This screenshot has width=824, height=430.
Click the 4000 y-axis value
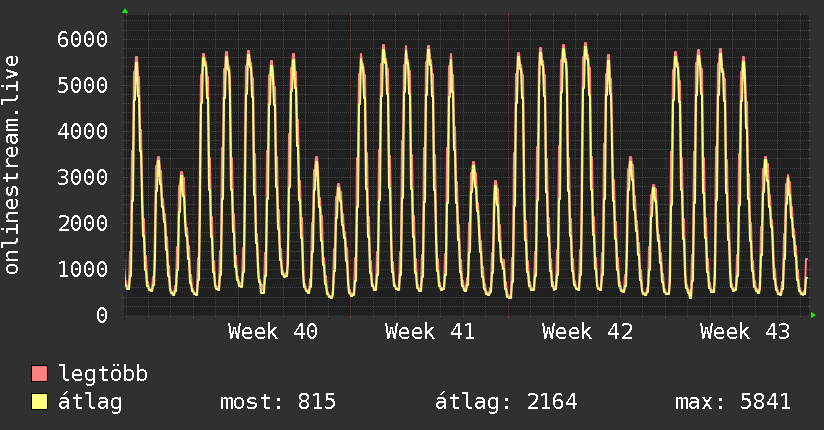click(x=83, y=131)
